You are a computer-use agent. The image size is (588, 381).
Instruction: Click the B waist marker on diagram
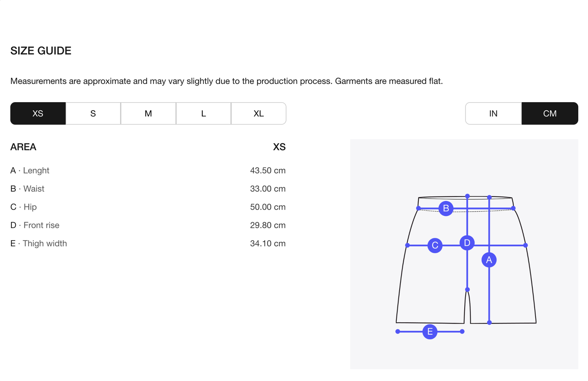tap(446, 208)
